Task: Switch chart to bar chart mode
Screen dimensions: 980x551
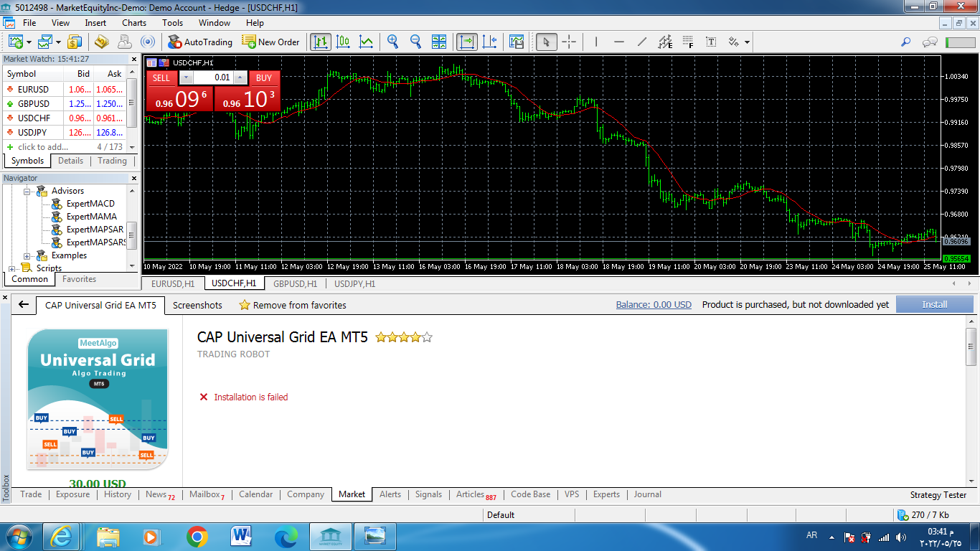Action: click(321, 42)
